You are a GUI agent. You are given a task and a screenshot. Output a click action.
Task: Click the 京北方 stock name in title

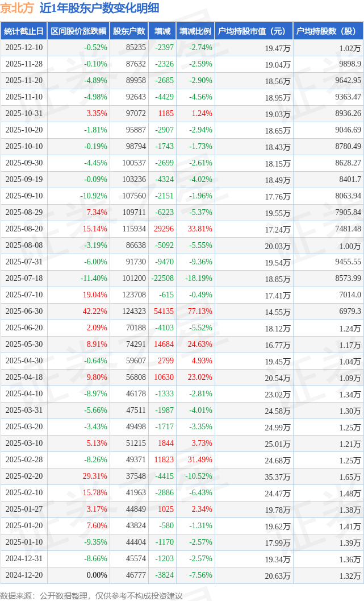click(x=17, y=8)
